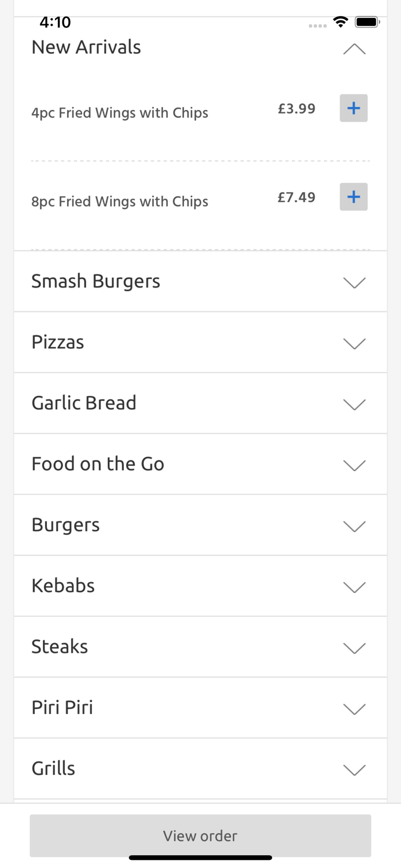Collapse the New Arrivals section
Image resolution: width=401 pixels, height=868 pixels.
point(354,49)
